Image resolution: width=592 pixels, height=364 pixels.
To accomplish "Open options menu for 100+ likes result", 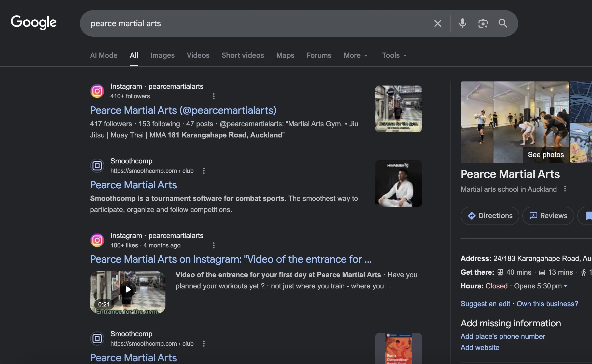I will [214, 245].
